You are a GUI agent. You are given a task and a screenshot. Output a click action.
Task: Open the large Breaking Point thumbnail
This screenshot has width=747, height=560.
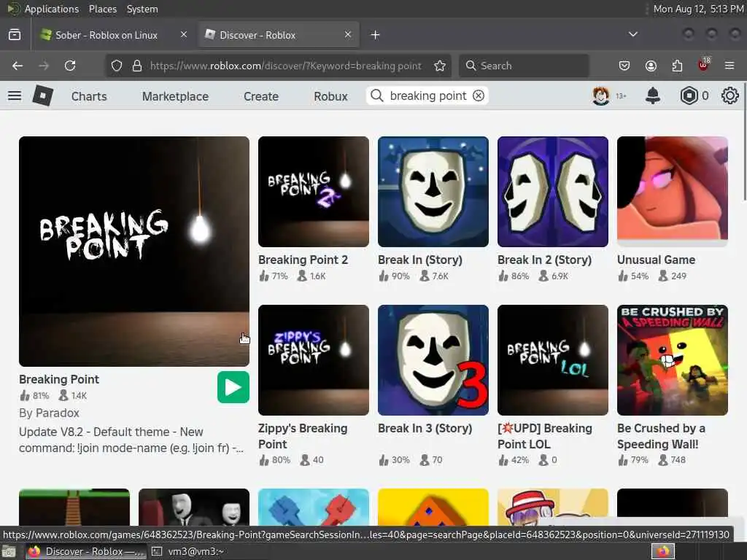coord(134,252)
